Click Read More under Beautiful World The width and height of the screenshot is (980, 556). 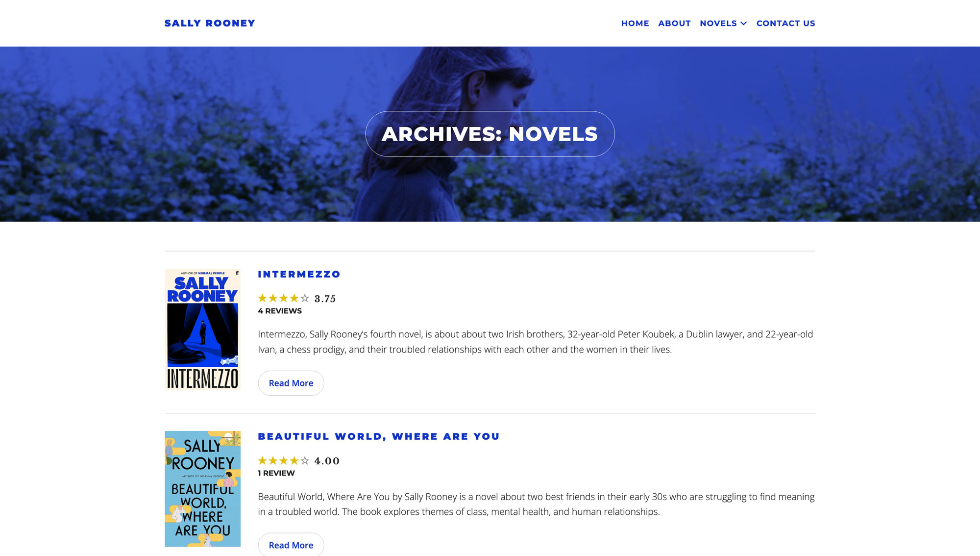coord(291,544)
